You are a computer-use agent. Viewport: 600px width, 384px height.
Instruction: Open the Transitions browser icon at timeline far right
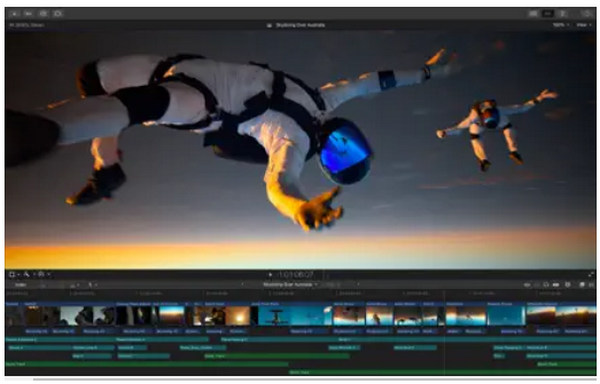(x=591, y=285)
